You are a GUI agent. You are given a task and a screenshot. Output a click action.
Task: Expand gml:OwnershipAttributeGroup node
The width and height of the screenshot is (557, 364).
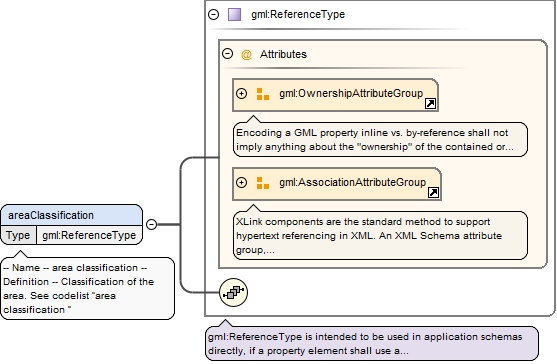[x=242, y=93]
